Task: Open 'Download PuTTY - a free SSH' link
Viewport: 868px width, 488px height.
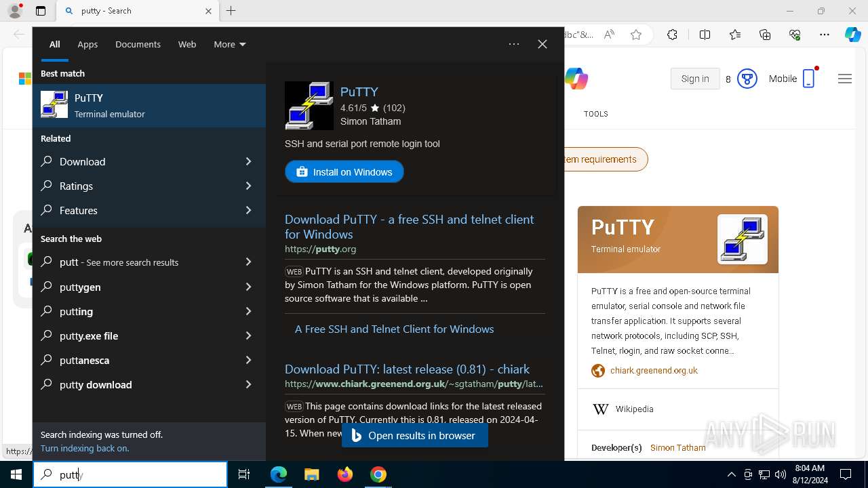Action: click(x=410, y=226)
